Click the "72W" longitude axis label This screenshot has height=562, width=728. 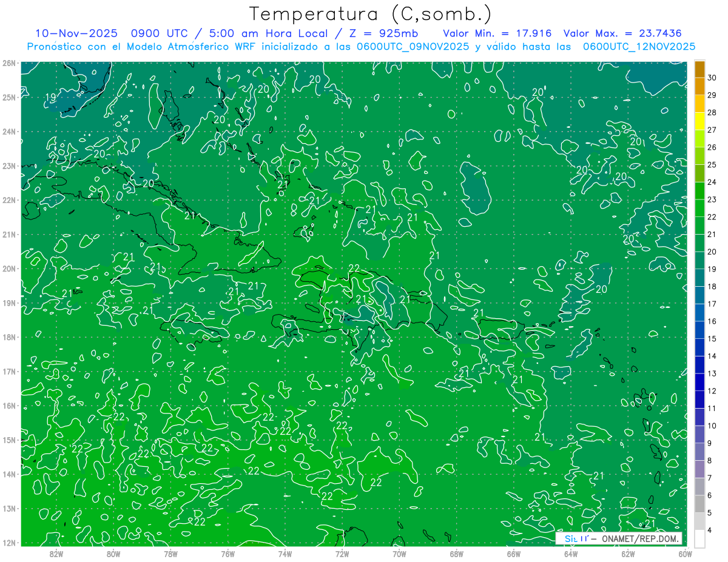point(342,554)
